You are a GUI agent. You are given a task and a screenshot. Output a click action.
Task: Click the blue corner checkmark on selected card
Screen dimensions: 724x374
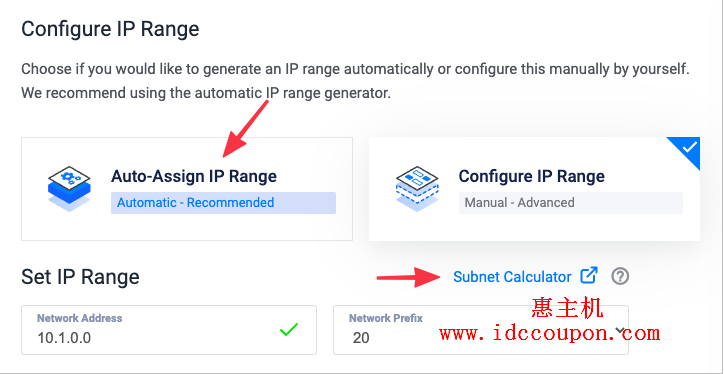tap(689, 148)
